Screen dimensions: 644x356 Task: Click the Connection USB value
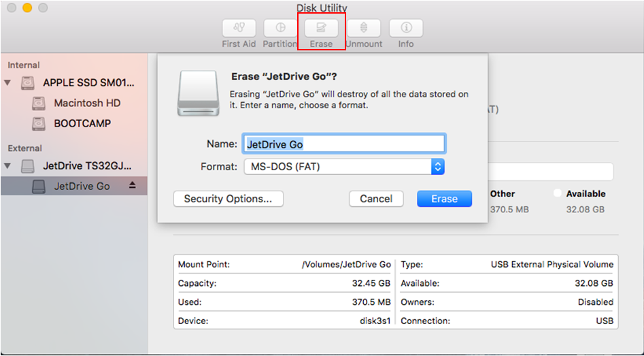pyautogui.click(x=605, y=321)
